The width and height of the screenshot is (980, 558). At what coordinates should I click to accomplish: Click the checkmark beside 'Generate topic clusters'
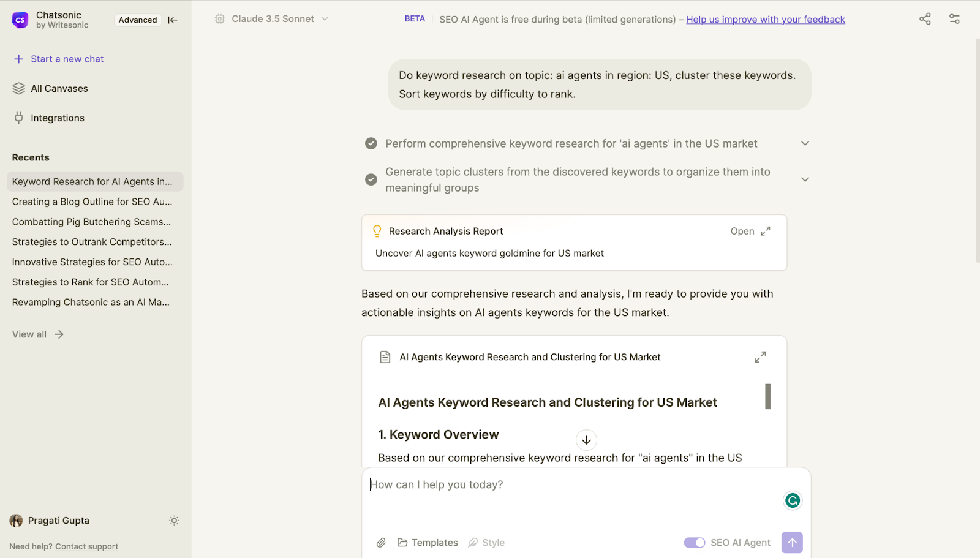371,179
